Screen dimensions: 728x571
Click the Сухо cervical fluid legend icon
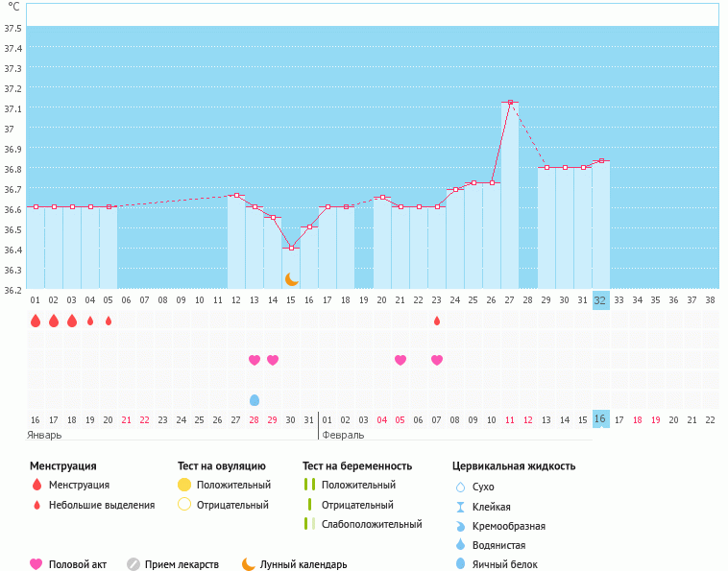coord(461,487)
